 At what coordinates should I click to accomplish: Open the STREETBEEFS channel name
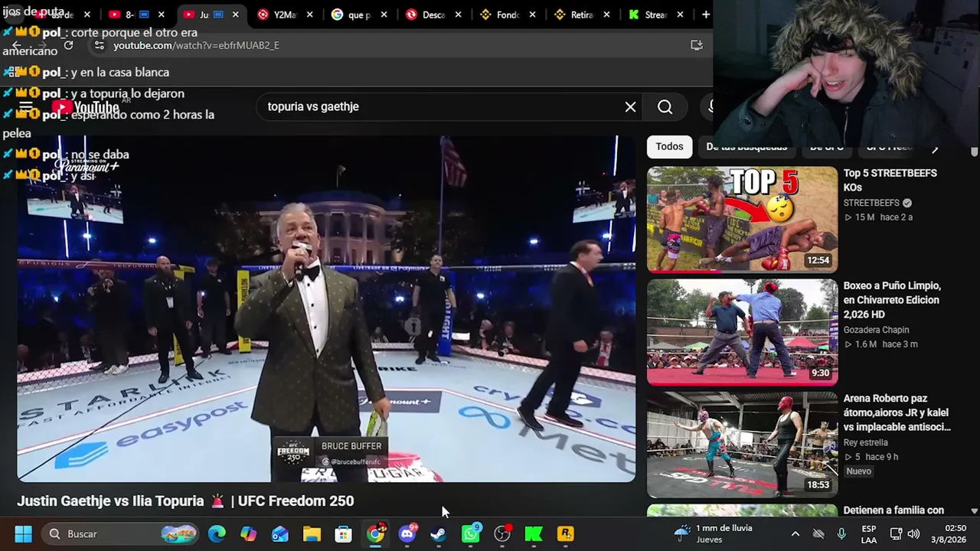click(871, 203)
